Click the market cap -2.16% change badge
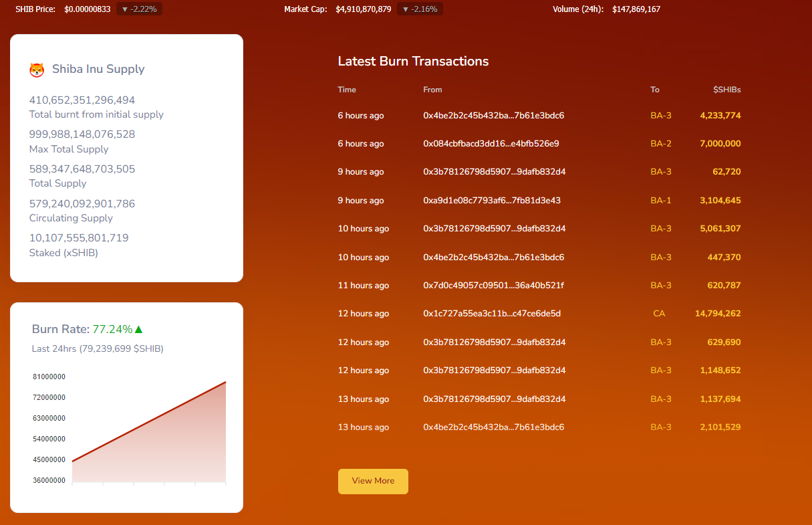This screenshot has width=812, height=525. (x=420, y=9)
